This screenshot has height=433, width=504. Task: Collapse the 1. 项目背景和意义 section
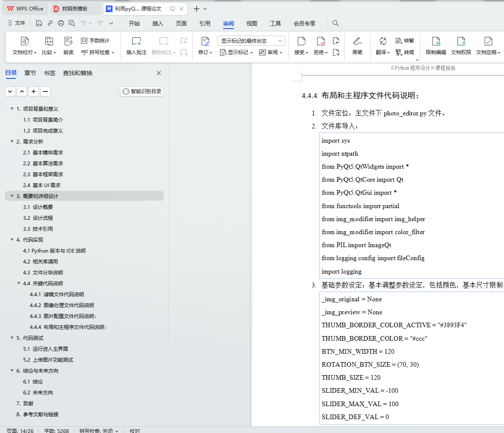tap(12, 109)
